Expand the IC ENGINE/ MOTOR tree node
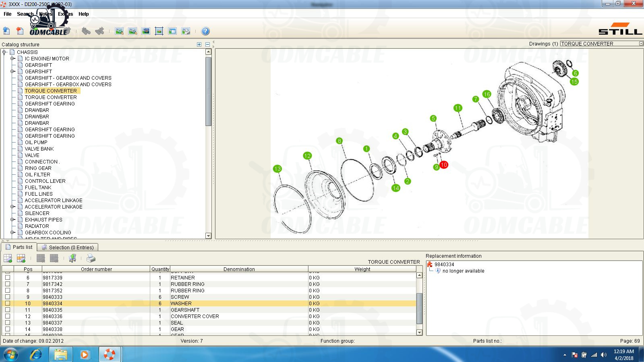644x362 pixels. tap(12, 58)
